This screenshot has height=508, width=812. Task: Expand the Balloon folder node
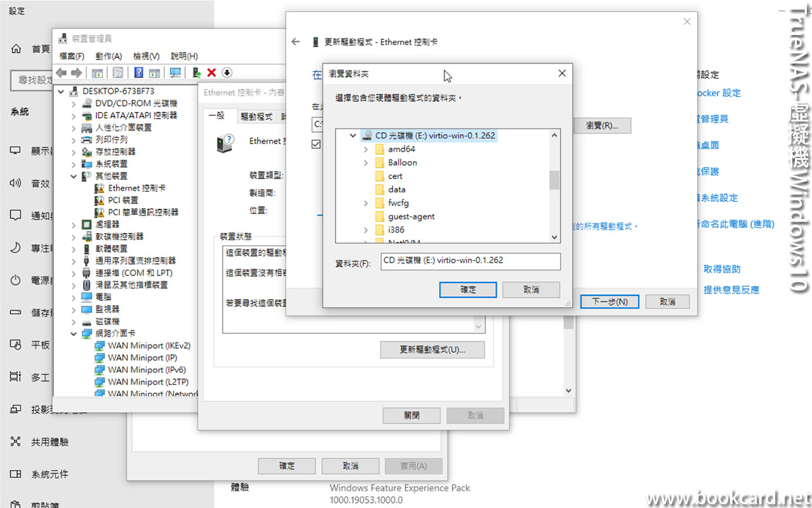365,162
